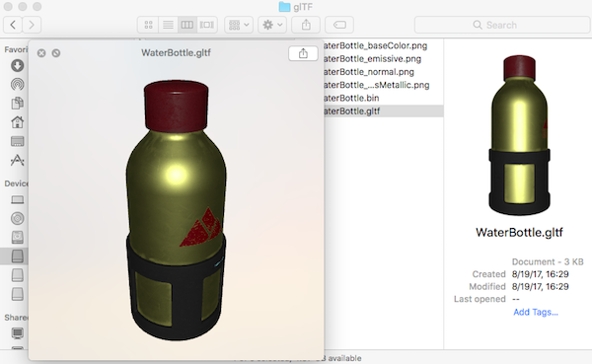Click the 3D water bottle in Quick Look
Screen dimensions: 592x364
point(176,210)
